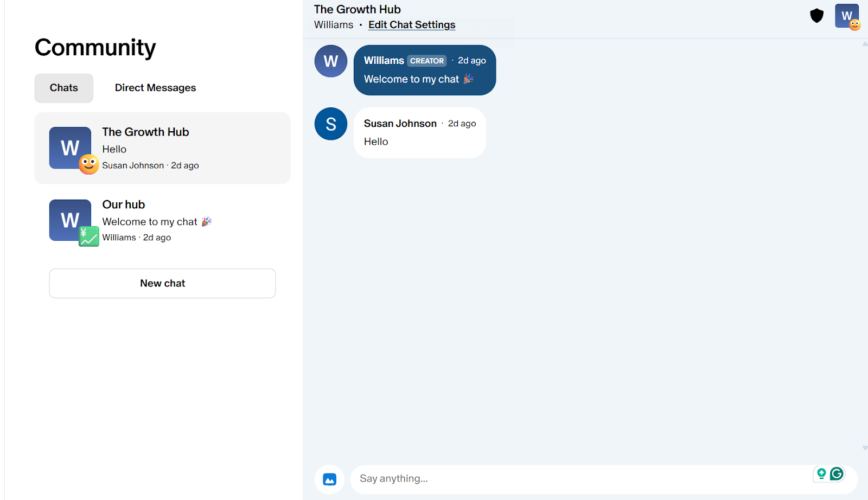Image resolution: width=868 pixels, height=500 pixels.
Task: Click Williams name in message bubble
Action: coord(384,61)
